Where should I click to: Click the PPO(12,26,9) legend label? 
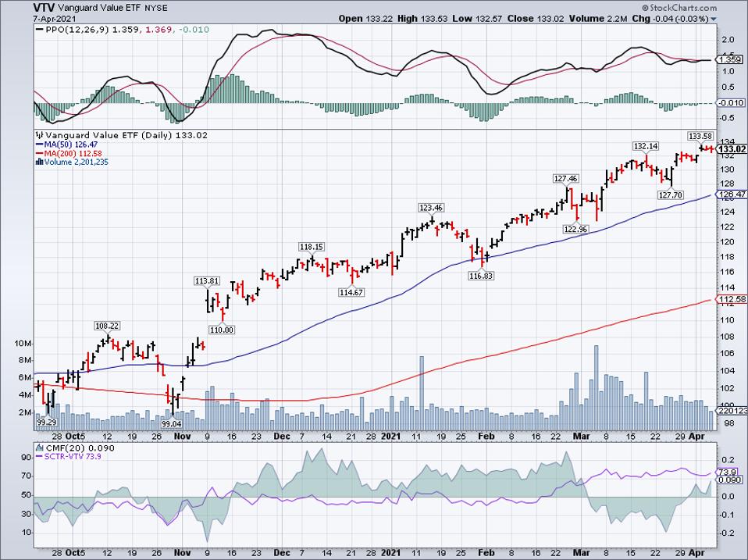coord(78,30)
